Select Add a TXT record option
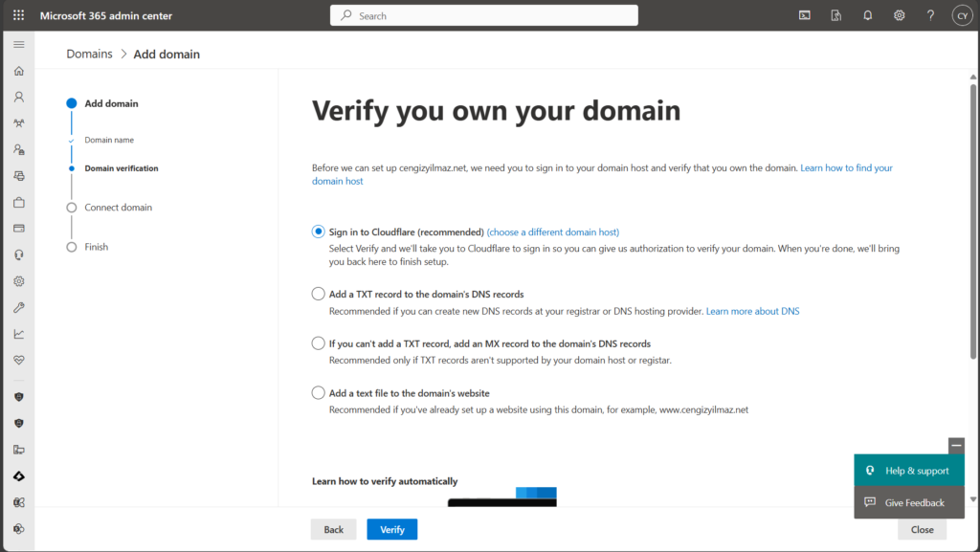 (319, 294)
